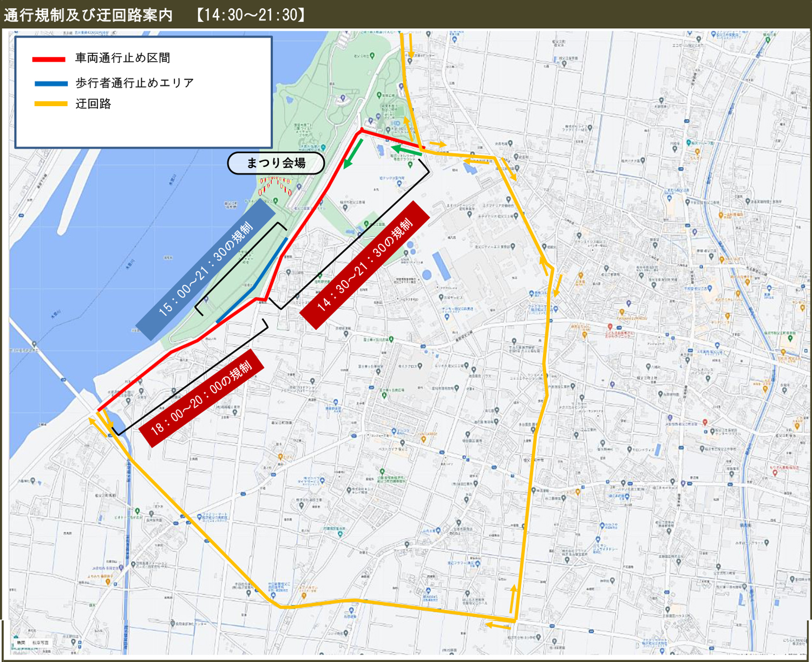
Task: Click the 通行規制及び迂回路案内 title text
Action: click(x=88, y=15)
